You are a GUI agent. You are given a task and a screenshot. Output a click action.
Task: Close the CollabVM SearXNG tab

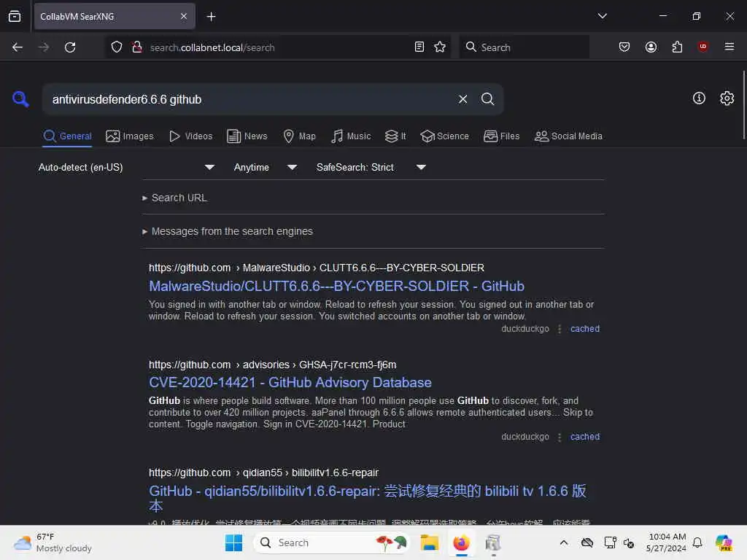184,17
